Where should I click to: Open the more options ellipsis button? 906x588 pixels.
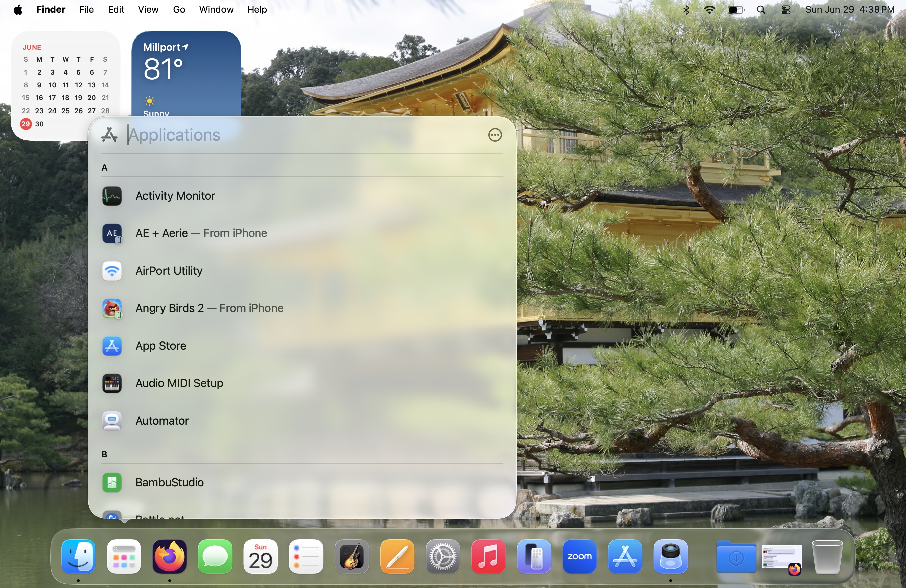coord(495,135)
